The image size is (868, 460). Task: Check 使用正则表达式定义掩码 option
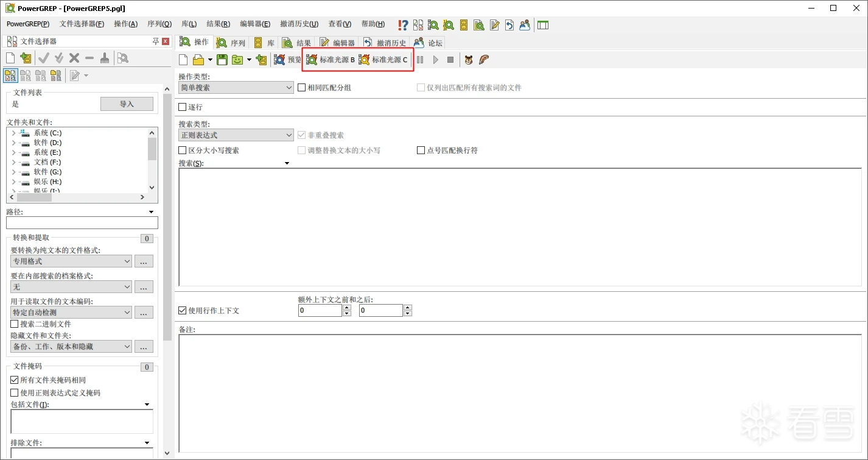coord(15,393)
